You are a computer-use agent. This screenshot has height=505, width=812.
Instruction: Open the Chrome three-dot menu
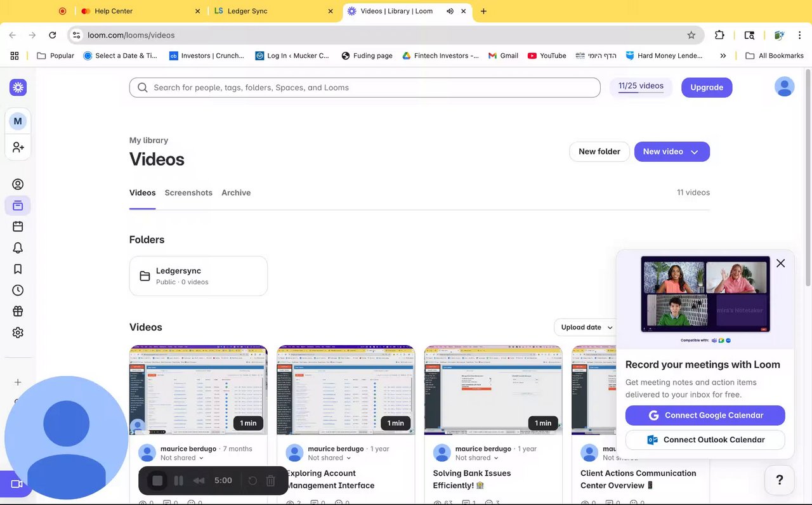pos(801,35)
